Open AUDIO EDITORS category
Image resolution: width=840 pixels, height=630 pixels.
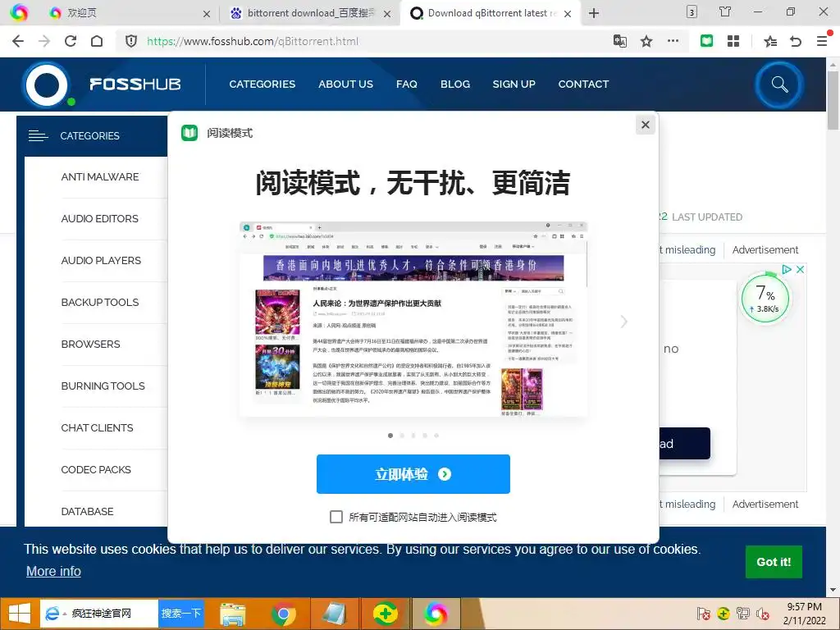[x=99, y=218]
